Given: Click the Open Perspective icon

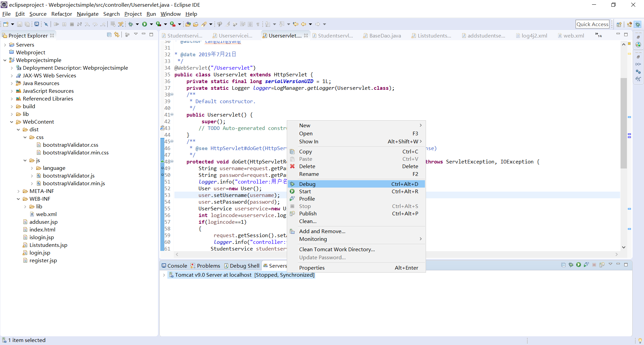Looking at the screenshot, I should (x=619, y=24).
